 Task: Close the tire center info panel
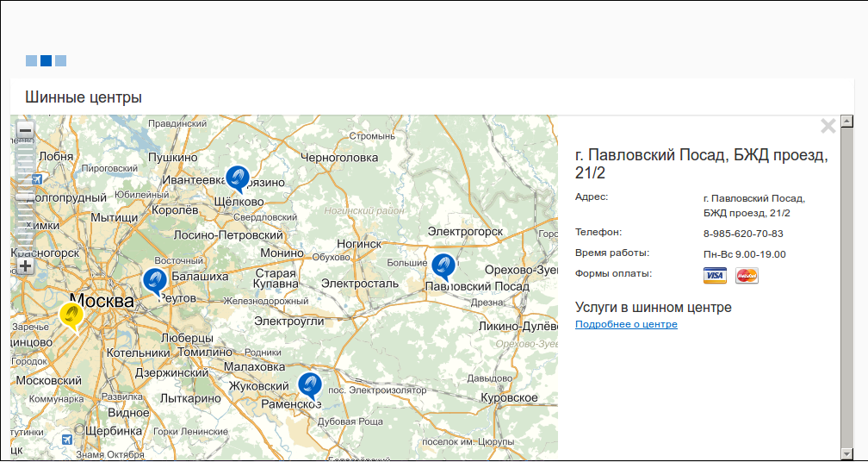[828, 127]
